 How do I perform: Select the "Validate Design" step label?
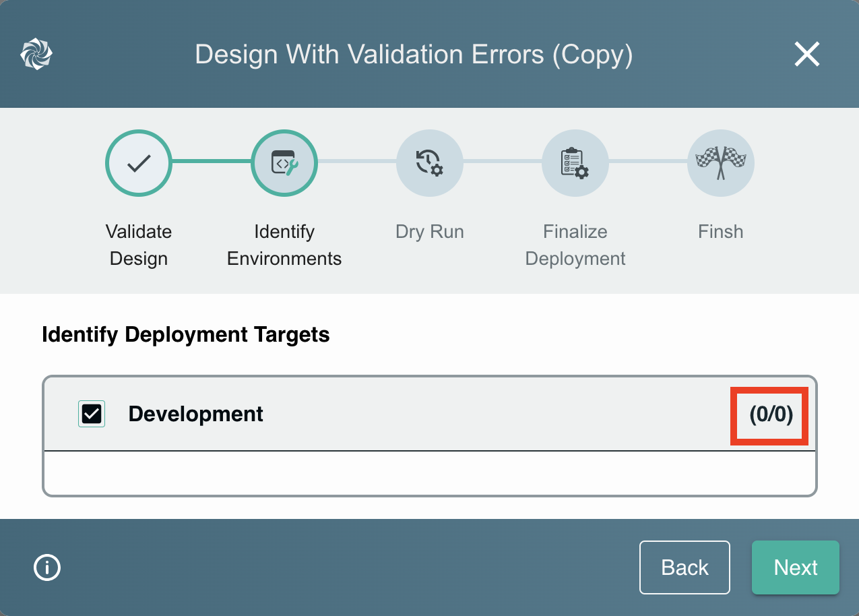(139, 245)
